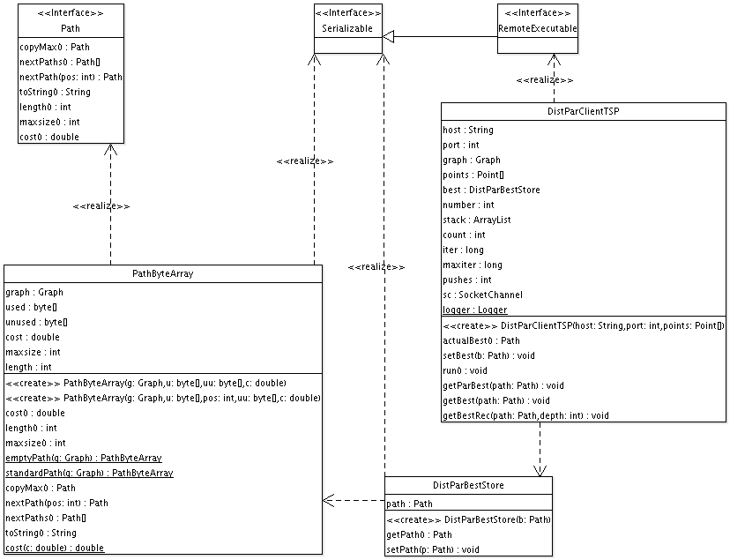This screenshot has width=730, height=560.
Task: Select setBest(b: Path) : void method
Action: click(x=488, y=355)
